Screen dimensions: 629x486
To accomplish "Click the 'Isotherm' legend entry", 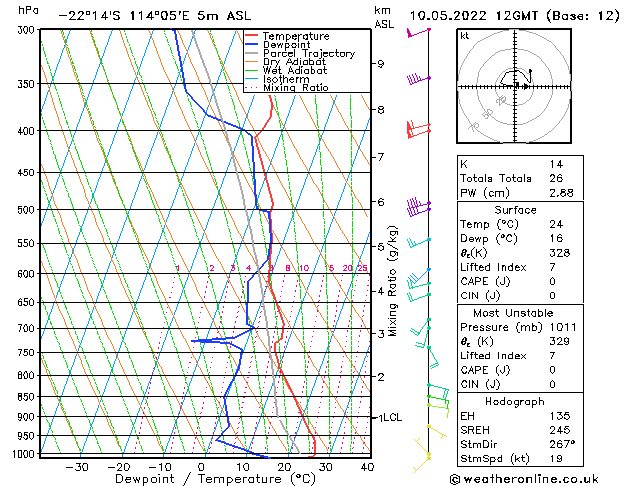I will tap(286, 79).
